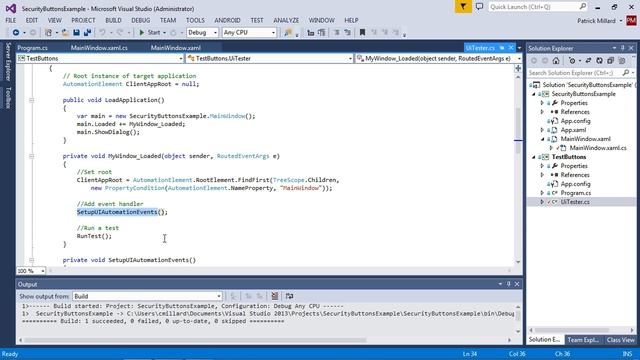Start debugging with the Start button
This screenshot has height=360, width=640.
coord(149,33)
